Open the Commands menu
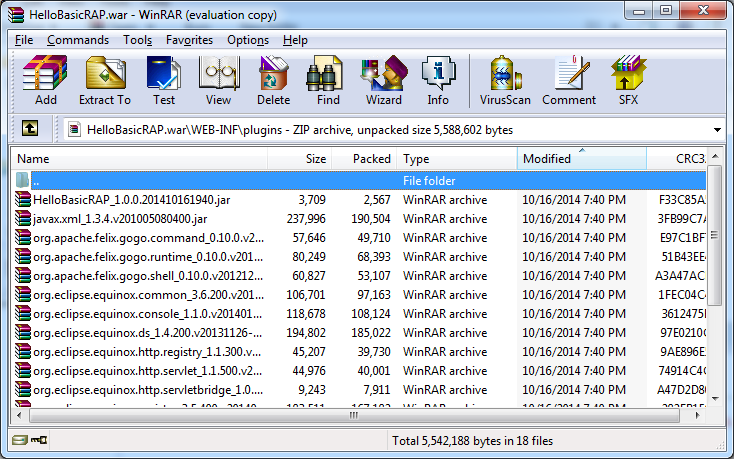 (78, 40)
